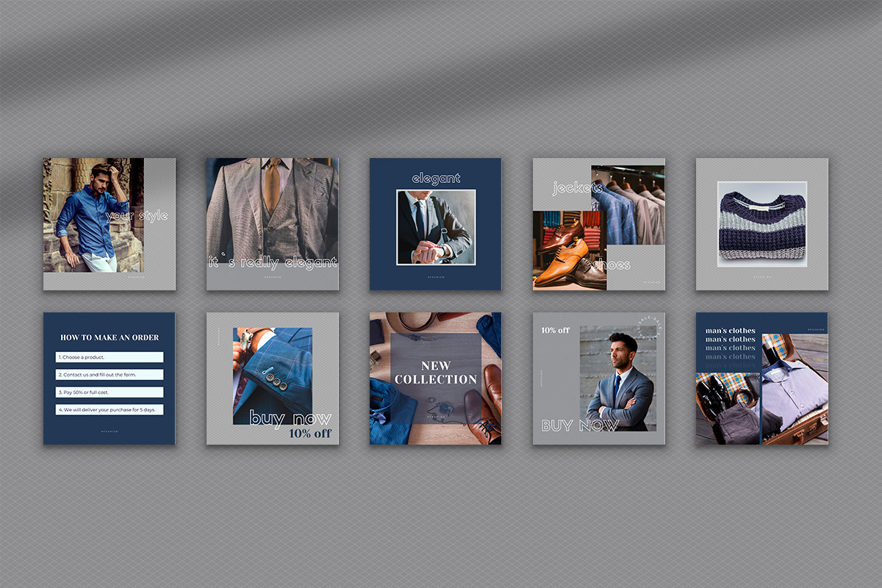Select the 'man's clothes' suitcase template

pyautogui.click(x=761, y=379)
